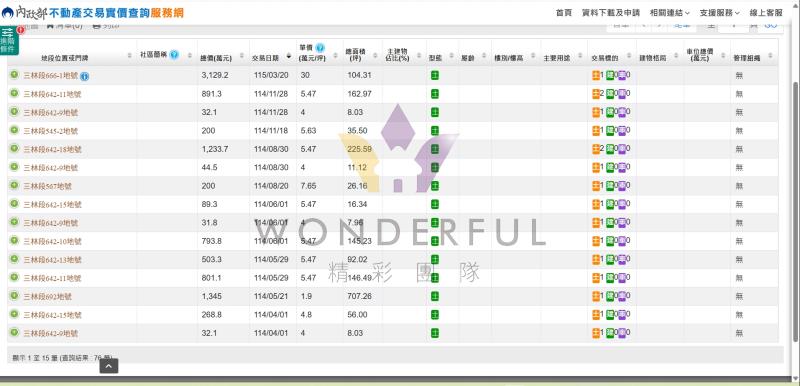Screen dimensions: 800x386
Task: Click the green 土 type icon in the 1,345 row
Action: (435, 296)
